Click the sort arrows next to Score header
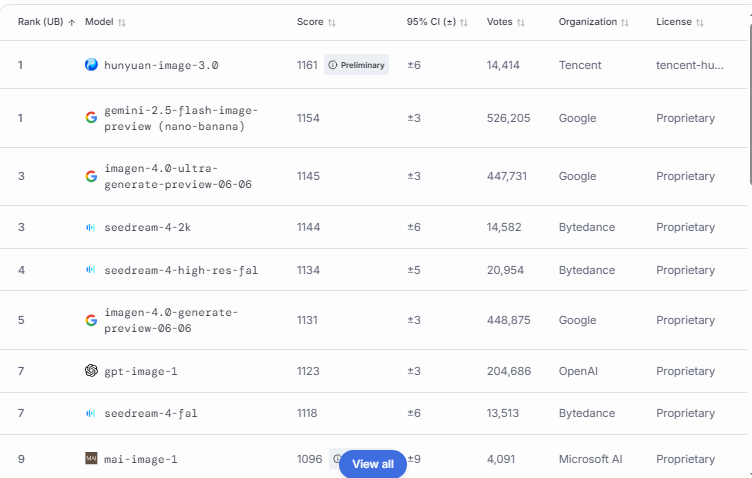The image size is (752, 478). click(x=332, y=23)
